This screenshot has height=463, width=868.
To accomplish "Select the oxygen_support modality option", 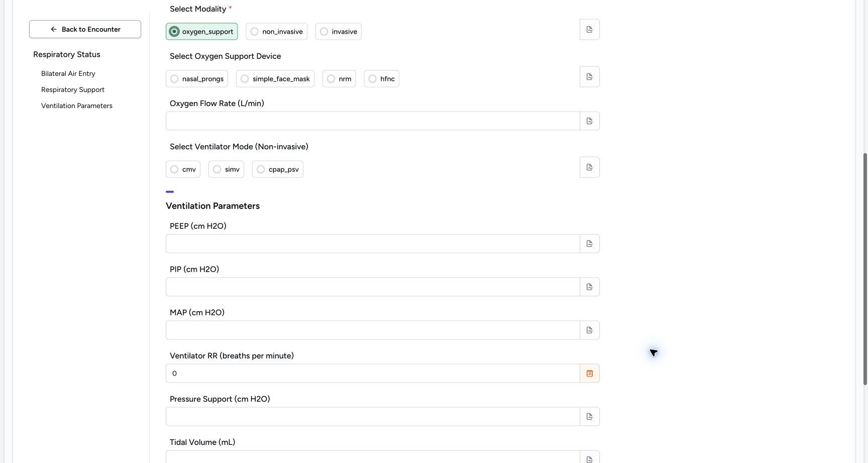I will click(202, 32).
